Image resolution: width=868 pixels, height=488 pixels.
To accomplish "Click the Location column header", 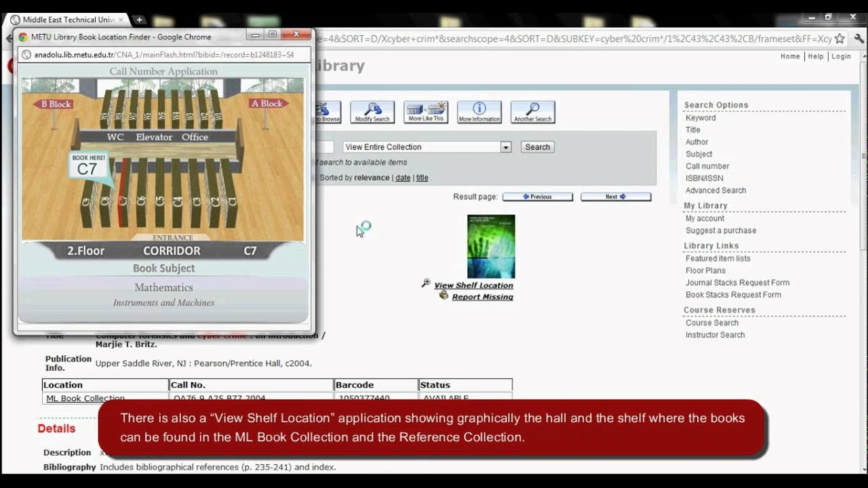I will (105, 385).
